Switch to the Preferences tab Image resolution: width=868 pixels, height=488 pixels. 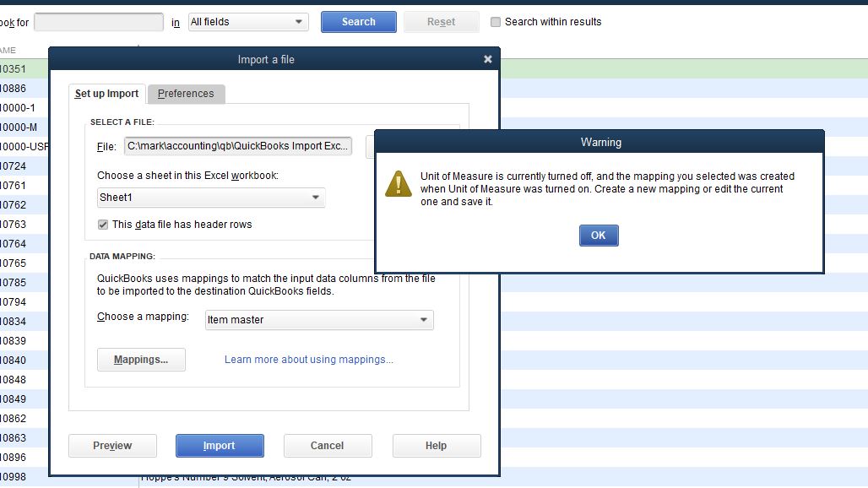pyautogui.click(x=186, y=94)
